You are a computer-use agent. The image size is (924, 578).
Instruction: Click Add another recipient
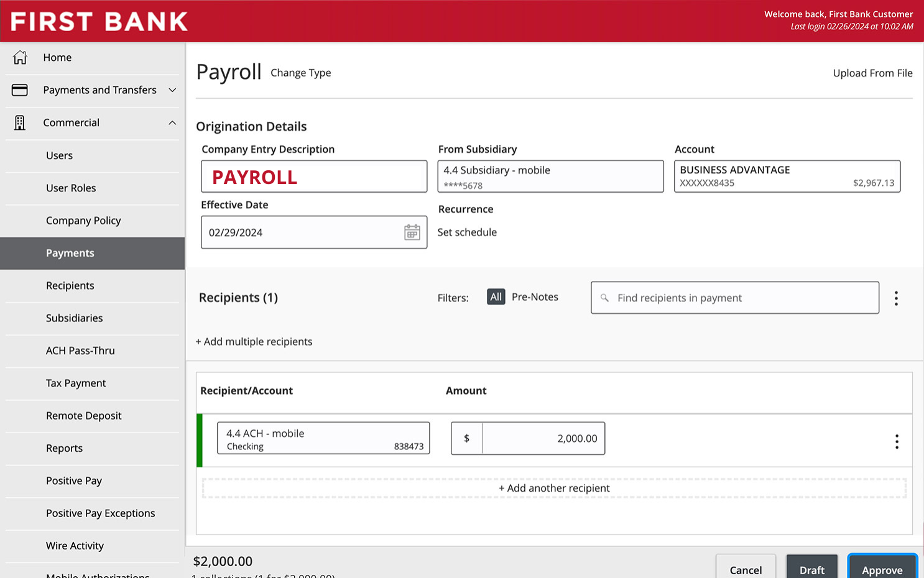(554, 488)
